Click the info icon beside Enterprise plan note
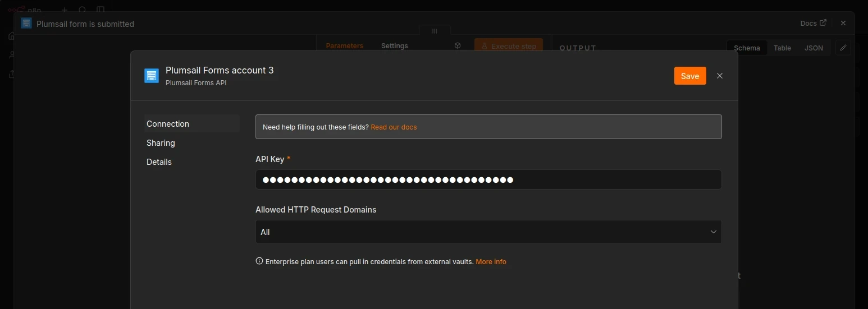Image resolution: width=868 pixels, height=309 pixels. tap(259, 261)
